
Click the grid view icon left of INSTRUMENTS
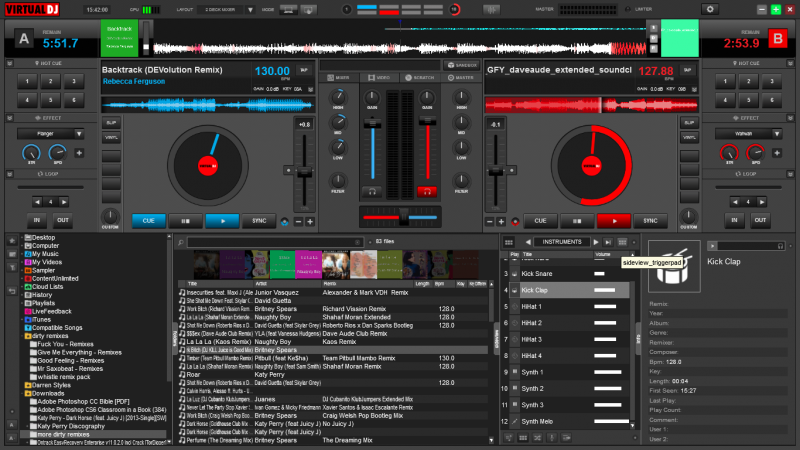(x=509, y=242)
